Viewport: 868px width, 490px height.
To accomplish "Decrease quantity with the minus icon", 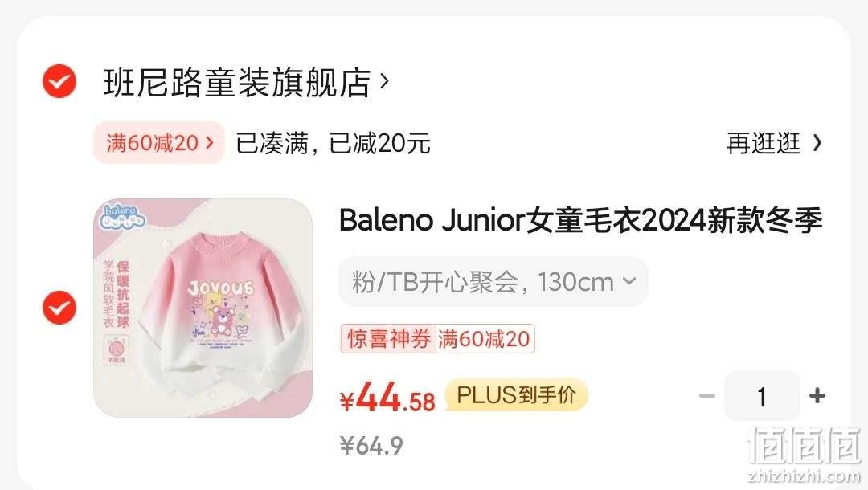I will point(707,395).
